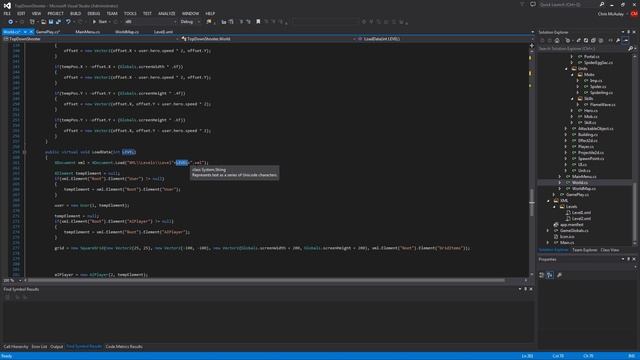Click the Save All toolbar icon
Viewport: 640px width, 360px height.
[58, 22]
